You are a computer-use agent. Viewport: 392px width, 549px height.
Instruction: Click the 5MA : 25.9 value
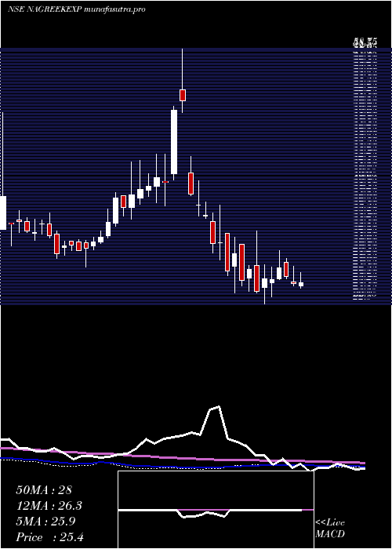(x=45, y=522)
